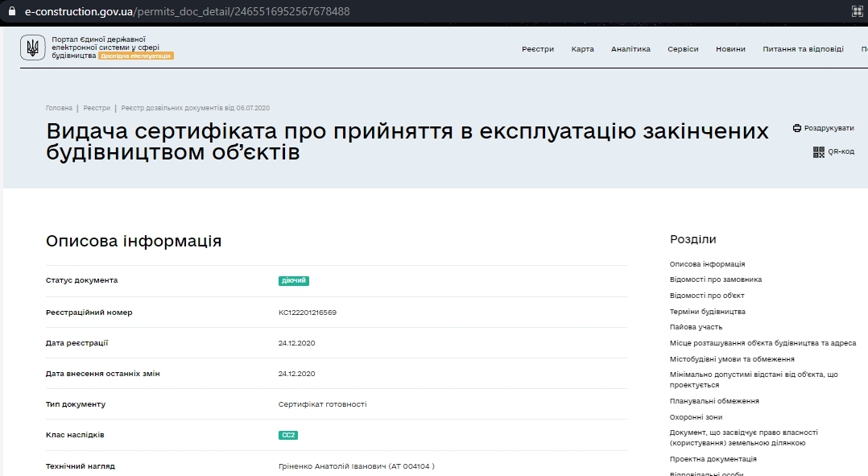Jump to Описова інформація section

(707, 264)
